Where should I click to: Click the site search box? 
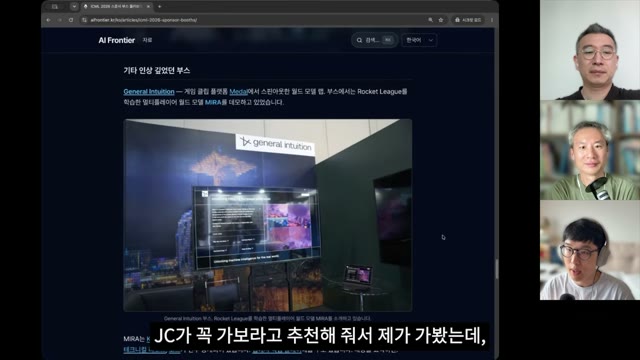374,40
